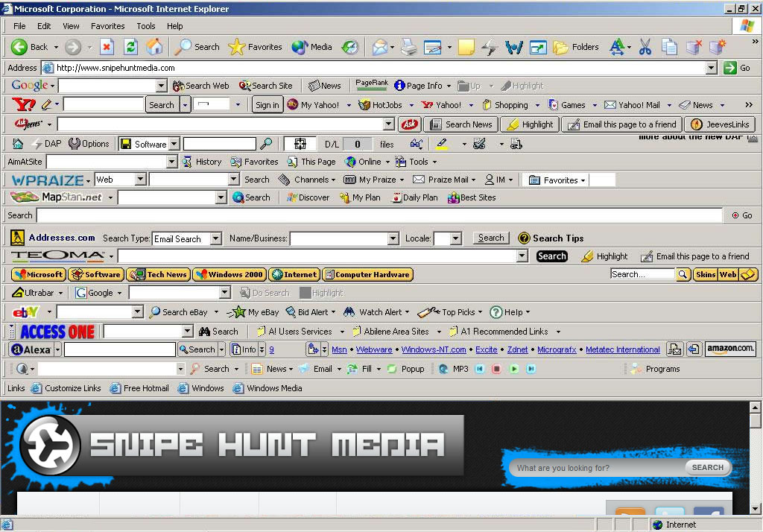Click the Refresh page icon

click(x=130, y=47)
